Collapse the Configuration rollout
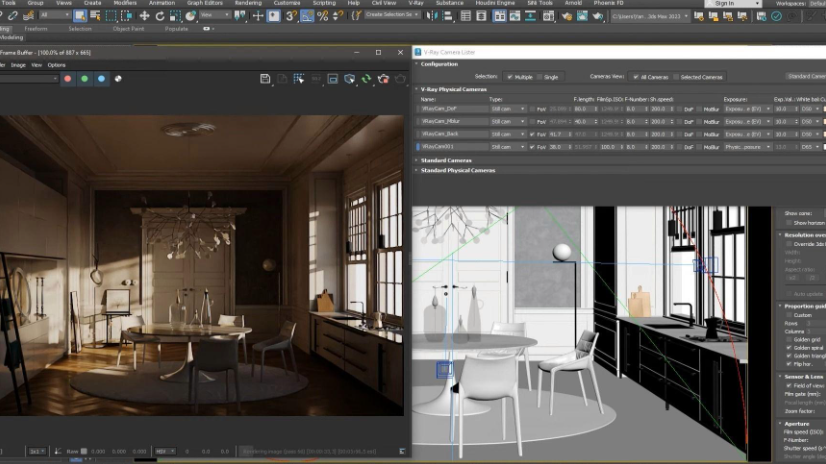 tap(439, 64)
